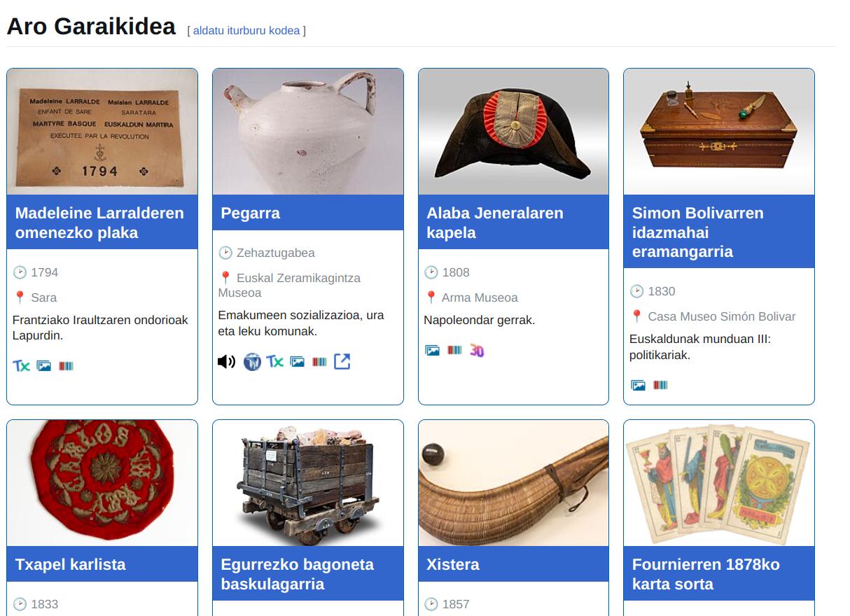Image resolution: width=850 pixels, height=616 pixels.
Task: Open the barcode icon in Simon Bolivar card
Action: point(660,385)
